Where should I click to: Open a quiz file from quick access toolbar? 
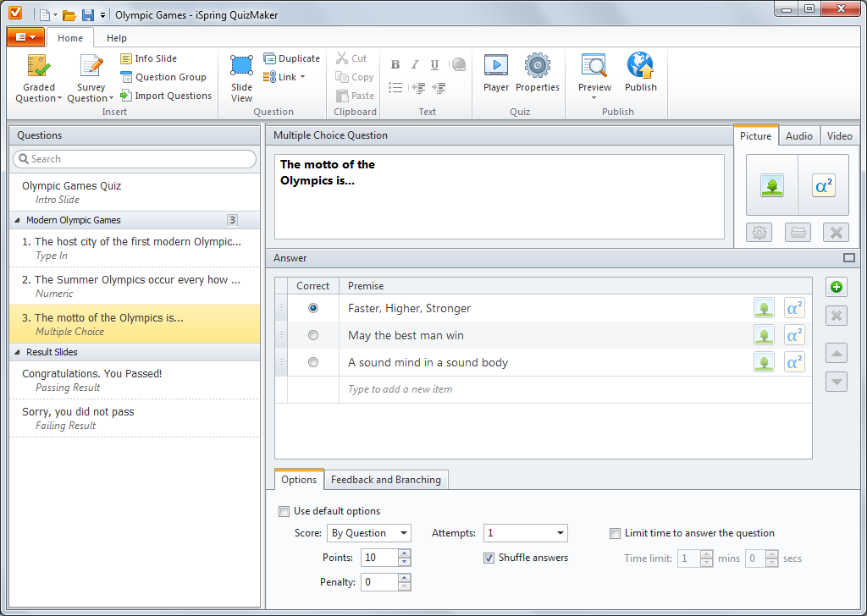pyautogui.click(x=69, y=15)
